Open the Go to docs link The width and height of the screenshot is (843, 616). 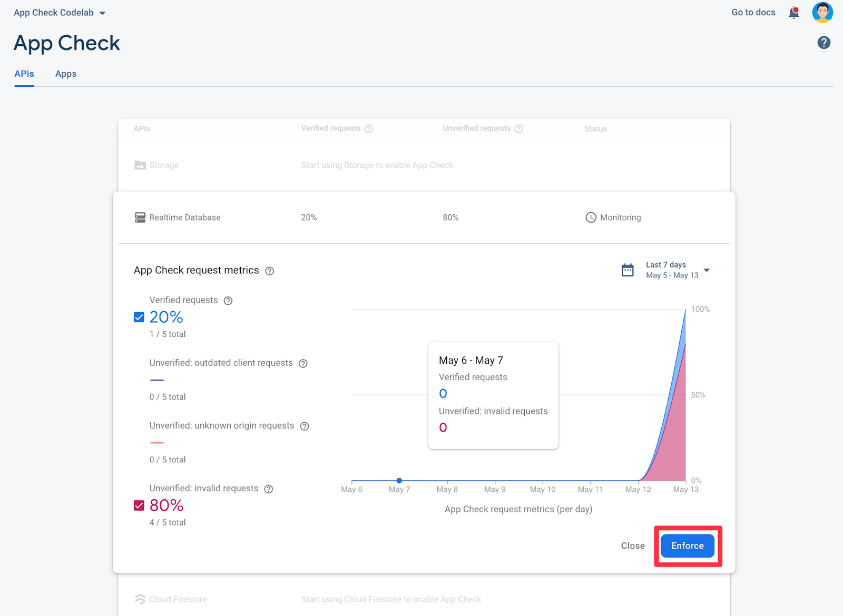[x=753, y=13]
